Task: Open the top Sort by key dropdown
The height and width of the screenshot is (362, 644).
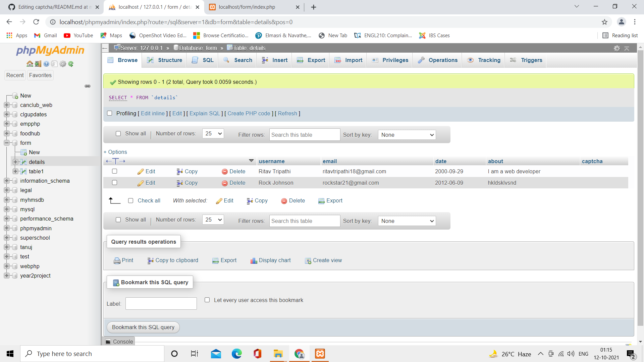Action: point(407,135)
